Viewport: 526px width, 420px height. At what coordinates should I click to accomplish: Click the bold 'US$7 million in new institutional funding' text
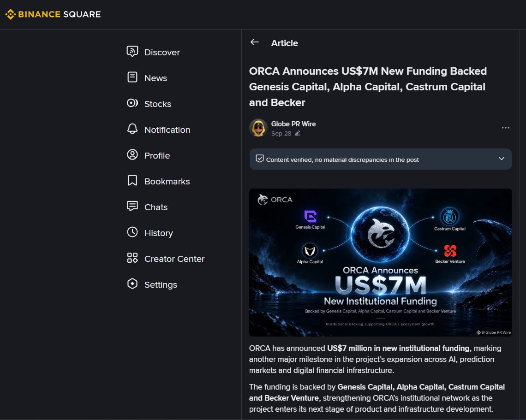click(398, 348)
